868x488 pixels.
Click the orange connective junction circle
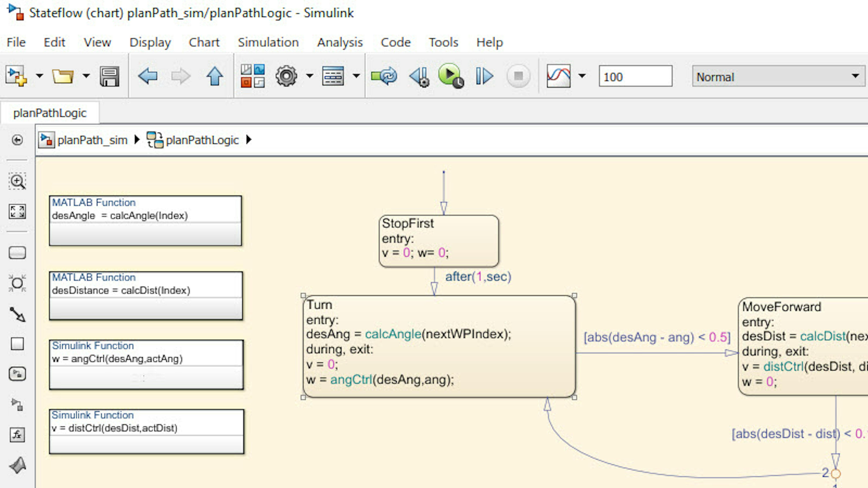coord(836,474)
